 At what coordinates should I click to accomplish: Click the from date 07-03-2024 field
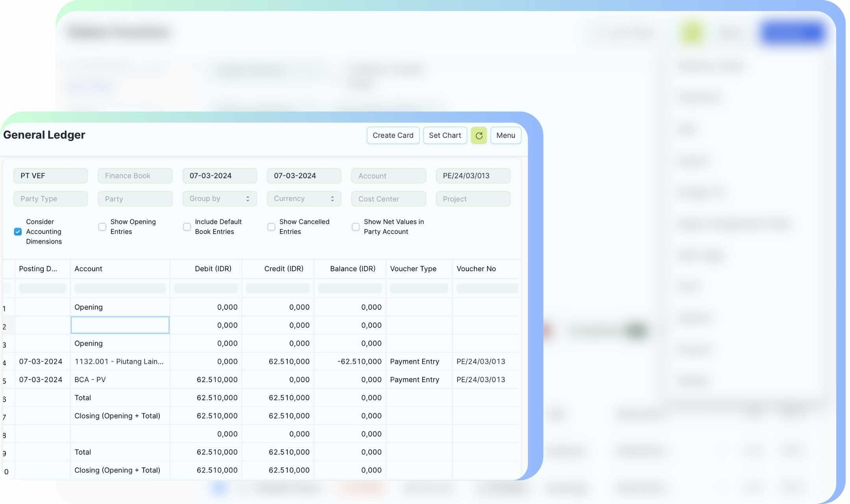pyautogui.click(x=219, y=175)
